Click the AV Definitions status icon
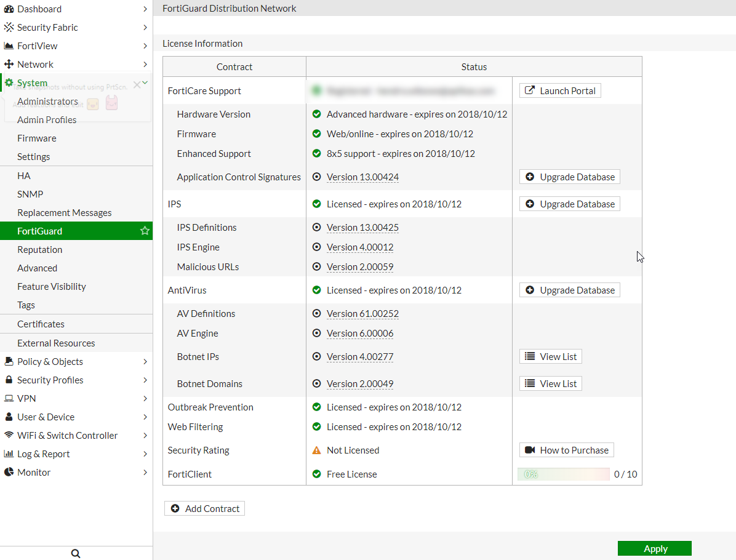 coord(317,314)
